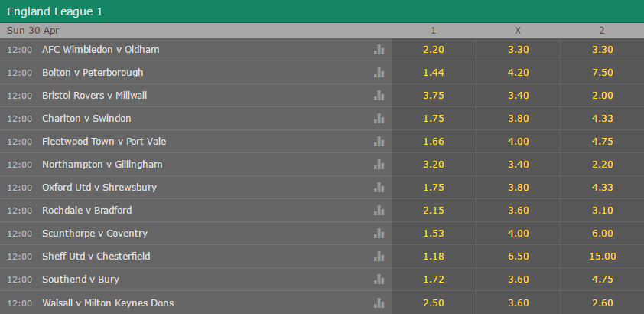Image resolution: width=644 pixels, height=314 pixels.
Task: Open Northampton v Gillingham match link
Action: 102,165
